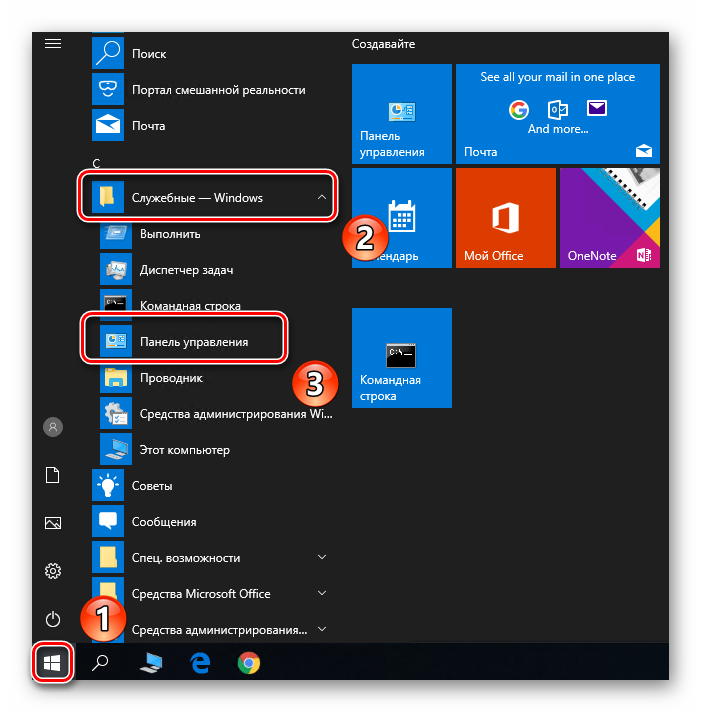
Task: Click the letter С section header
Action: [x=96, y=163]
